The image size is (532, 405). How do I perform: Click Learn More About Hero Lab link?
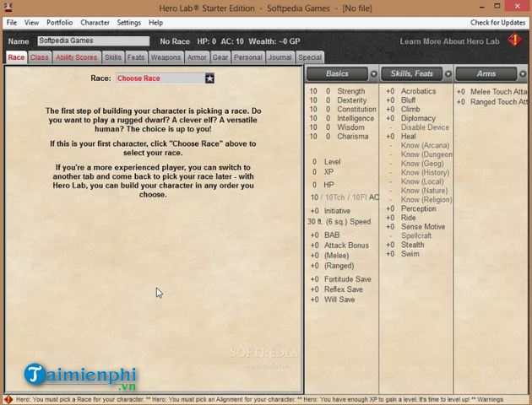448,41
